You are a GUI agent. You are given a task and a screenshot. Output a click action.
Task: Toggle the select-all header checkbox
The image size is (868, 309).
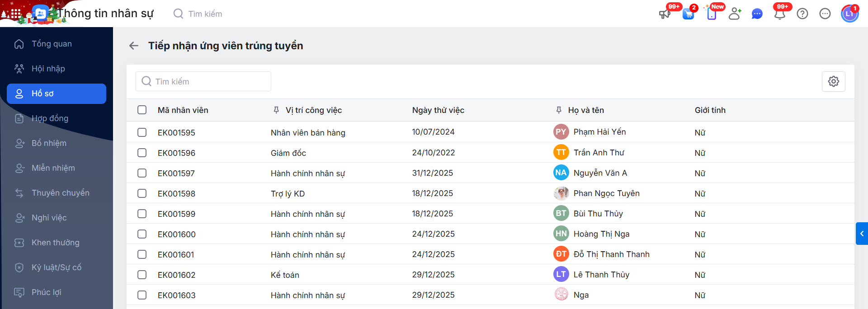pyautogui.click(x=142, y=110)
